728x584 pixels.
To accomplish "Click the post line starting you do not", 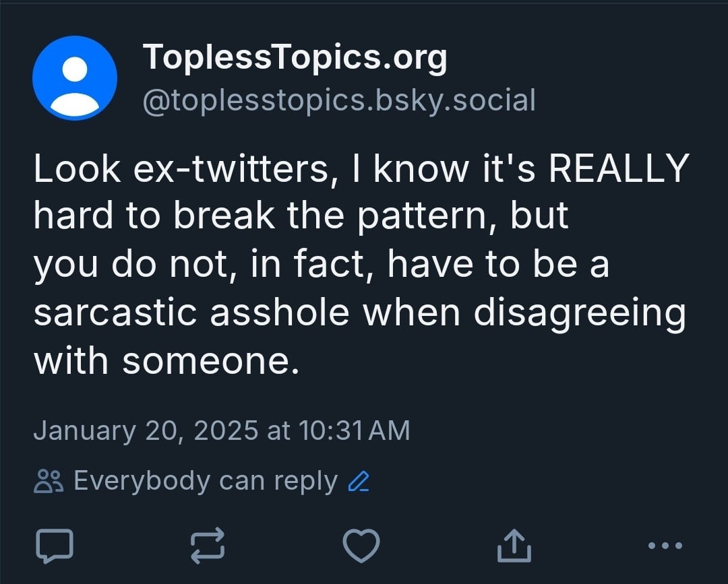I will [322, 265].
